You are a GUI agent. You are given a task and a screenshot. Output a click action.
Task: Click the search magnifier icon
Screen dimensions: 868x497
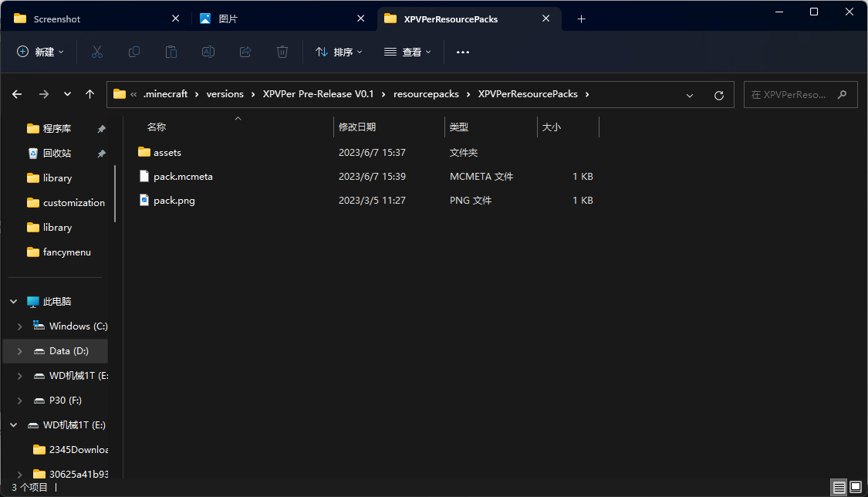coord(842,95)
